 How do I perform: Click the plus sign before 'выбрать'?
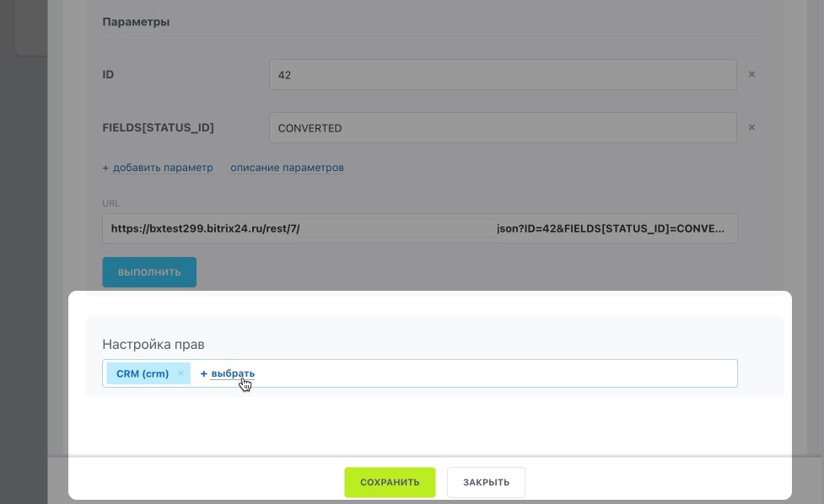(203, 373)
